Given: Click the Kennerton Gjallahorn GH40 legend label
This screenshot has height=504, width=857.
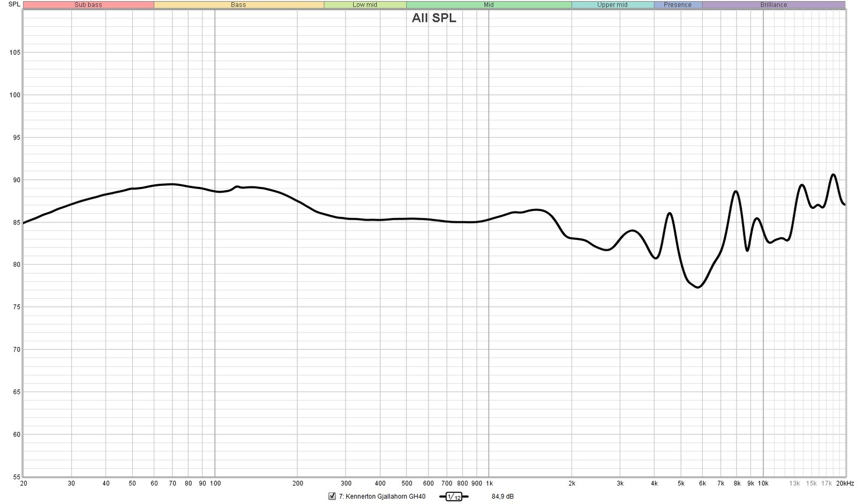Looking at the screenshot, I should click(382, 497).
